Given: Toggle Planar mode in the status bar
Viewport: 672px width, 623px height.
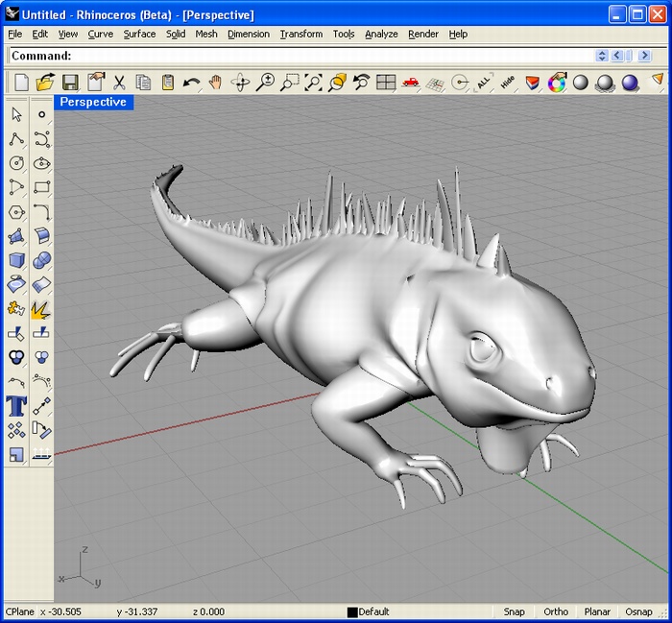Looking at the screenshot, I should click(x=597, y=611).
